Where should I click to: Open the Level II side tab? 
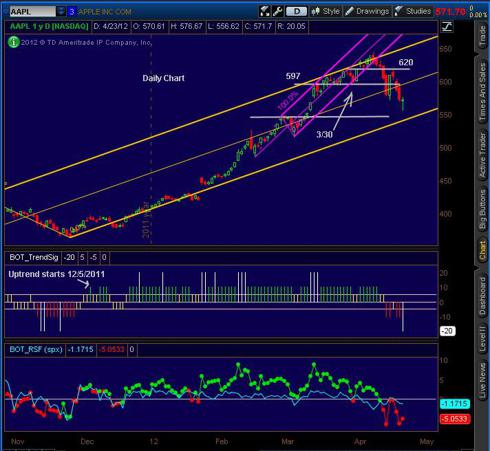(483, 338)
